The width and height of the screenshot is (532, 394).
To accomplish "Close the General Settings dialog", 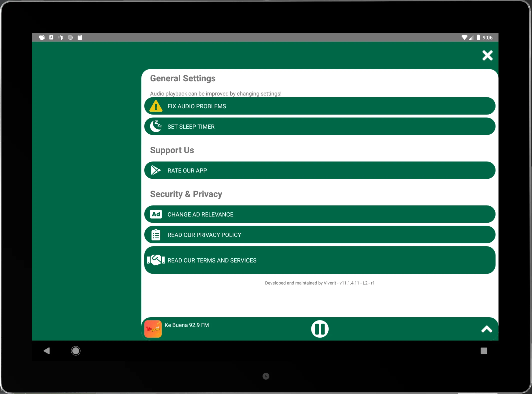I will [487, 55].
